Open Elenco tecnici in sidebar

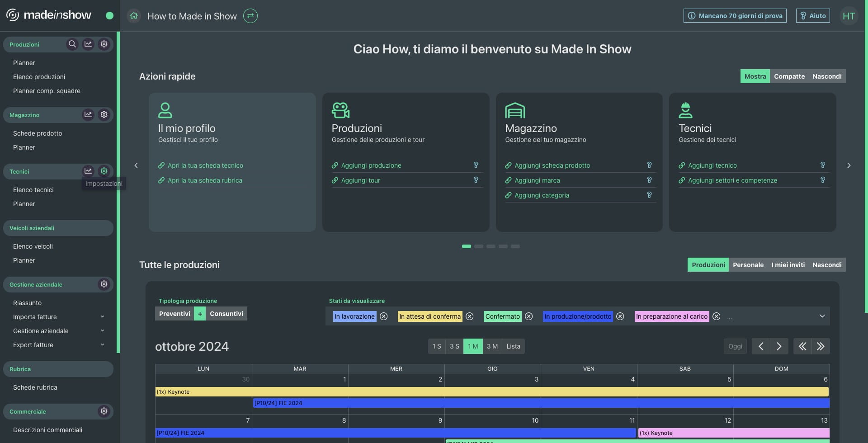33,190
